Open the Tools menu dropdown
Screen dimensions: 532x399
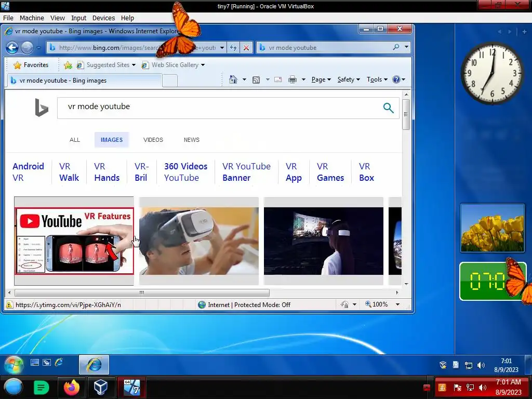coord(377,79)
